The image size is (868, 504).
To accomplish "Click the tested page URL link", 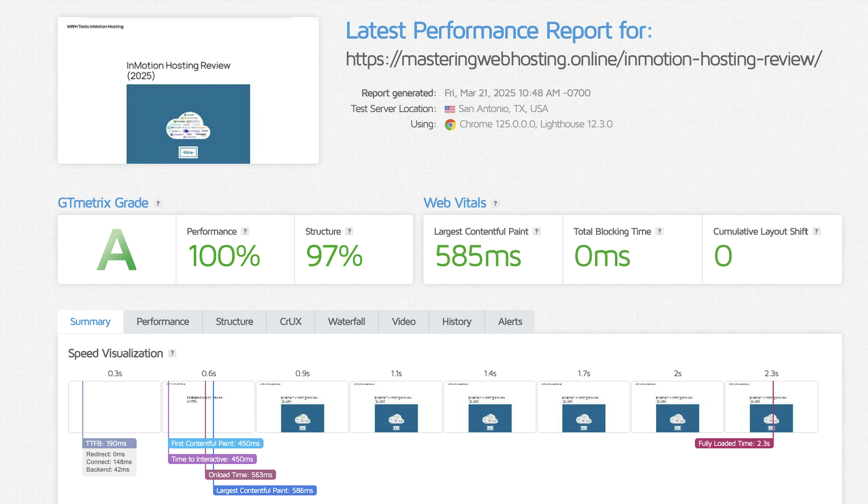I will (584, 59).
